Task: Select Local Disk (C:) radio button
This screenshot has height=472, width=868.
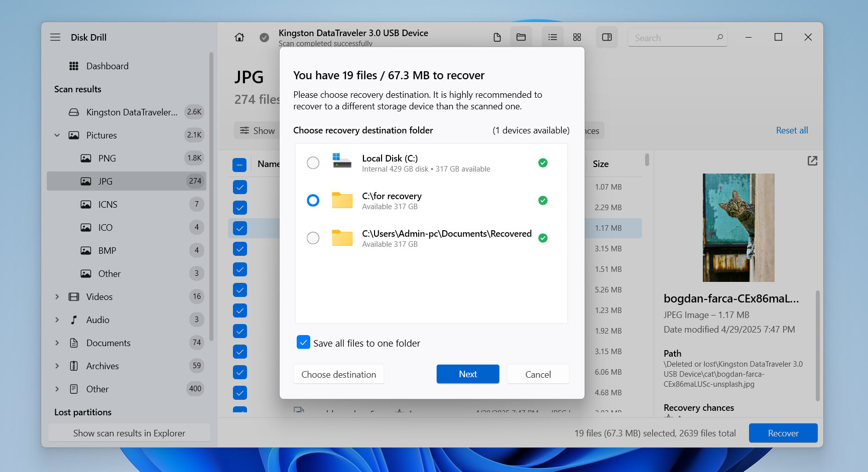Action: tap(313, 163)
